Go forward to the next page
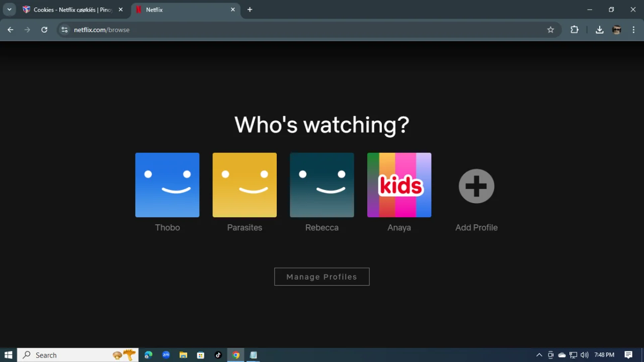This screenshot has width=644, height=362. click(x=27, y=30)
